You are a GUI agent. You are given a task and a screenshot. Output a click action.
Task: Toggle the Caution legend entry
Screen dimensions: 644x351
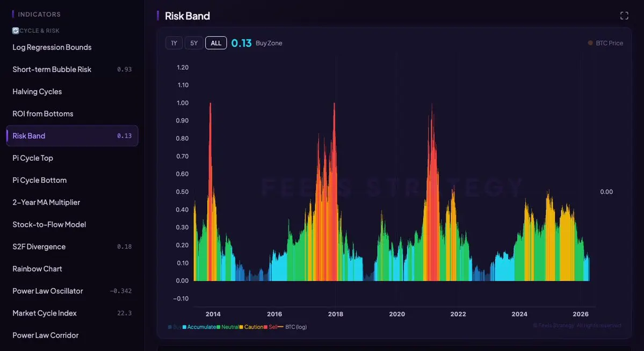[x=251, y=327]
